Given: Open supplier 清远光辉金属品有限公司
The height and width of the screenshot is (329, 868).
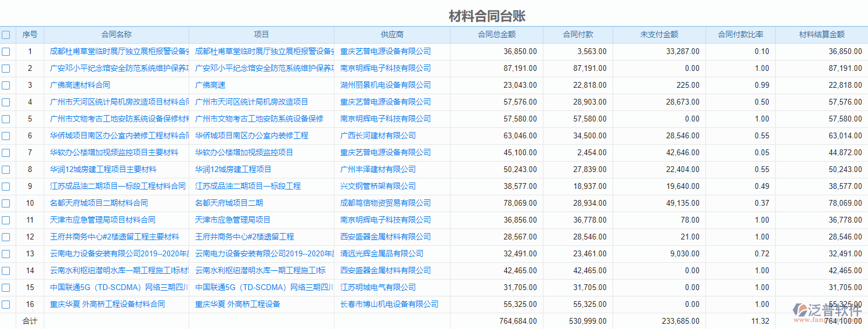Looking at the screenshot, I should (x=382, y=254).
